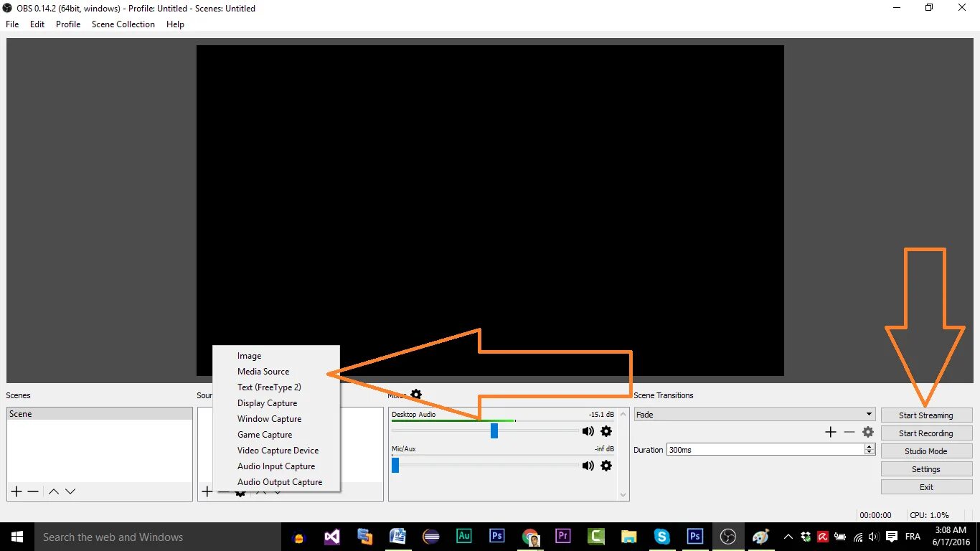
Task: Add a scene transition with plus icon
Action: click(x=831, y=432)
